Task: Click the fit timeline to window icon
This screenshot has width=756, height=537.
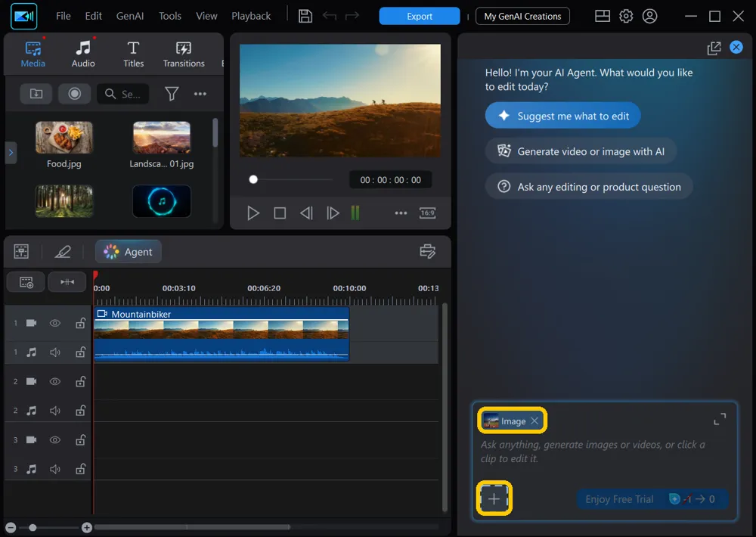Action: coord(67,282)
